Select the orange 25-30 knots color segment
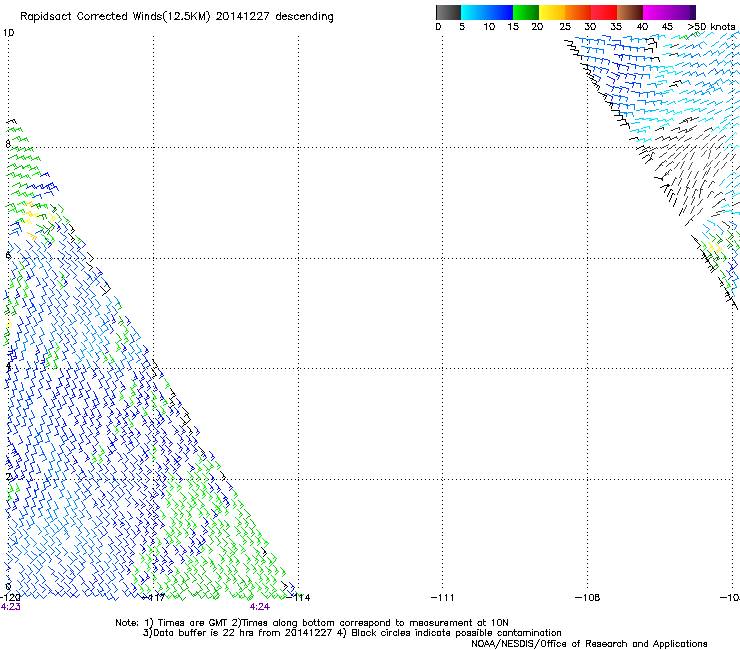Screen dimensions: 740x650 pos(578,12)
